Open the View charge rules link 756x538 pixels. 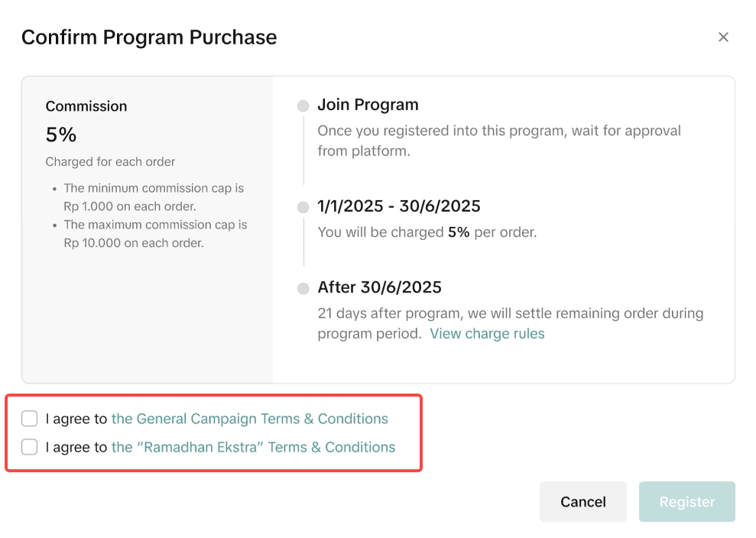pos(487,334)
